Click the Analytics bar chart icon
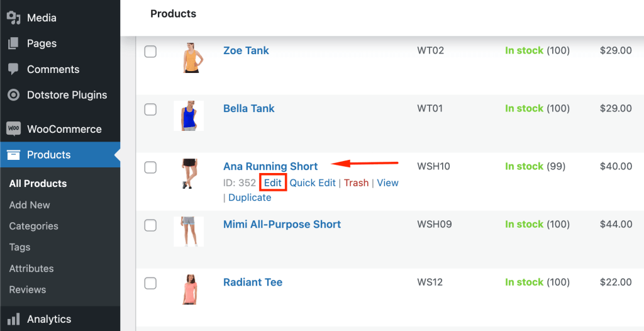This screenshot has width=644, height=331. tap(14, 319)
